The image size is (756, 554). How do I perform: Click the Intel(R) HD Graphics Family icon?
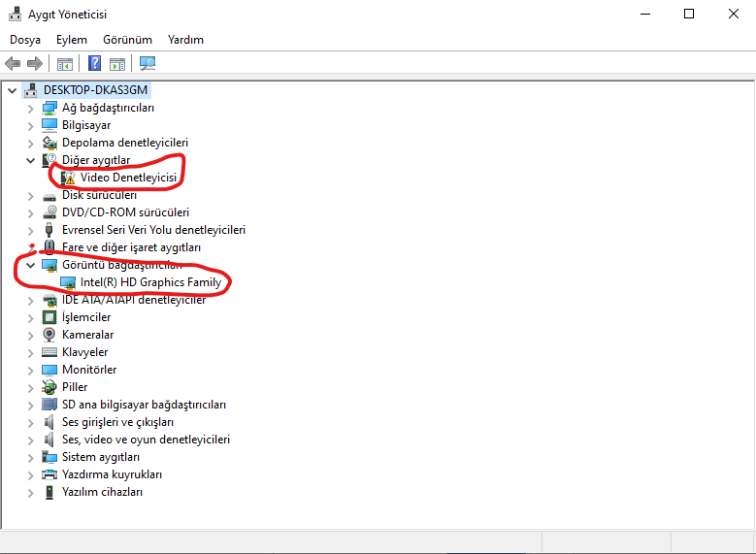(x=68, y=282)
